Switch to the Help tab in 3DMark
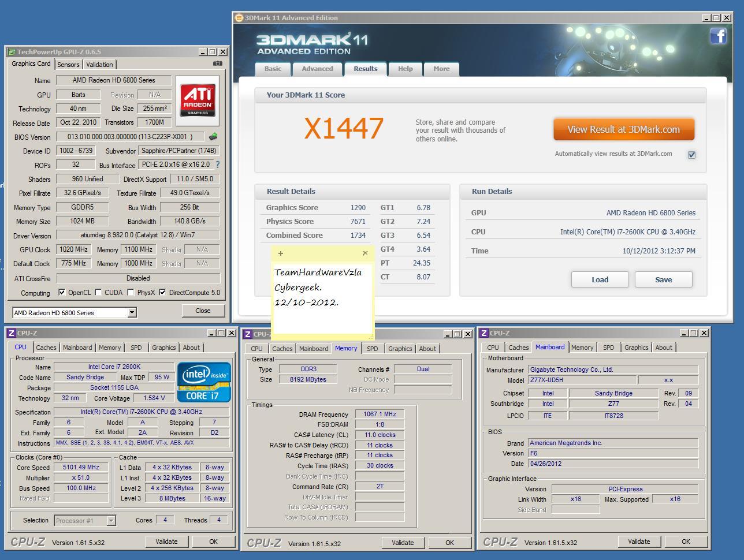The image size is (744, 560). pos(405,69)
